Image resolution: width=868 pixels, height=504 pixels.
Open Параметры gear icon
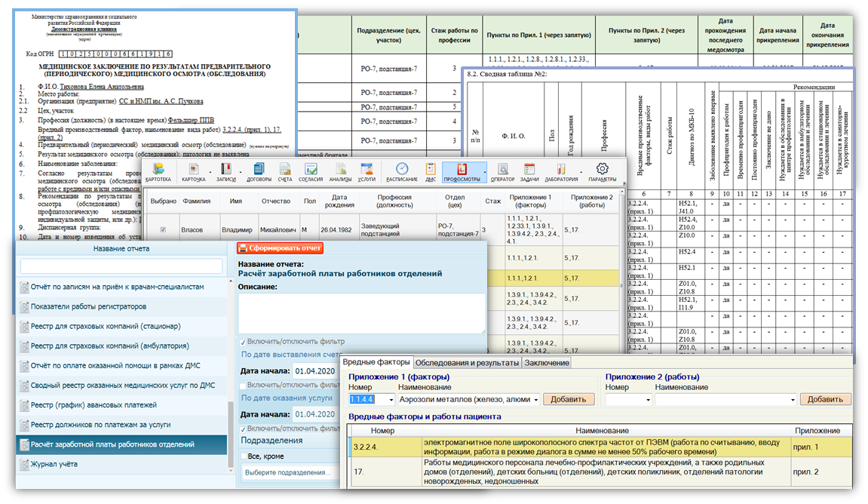602,171
